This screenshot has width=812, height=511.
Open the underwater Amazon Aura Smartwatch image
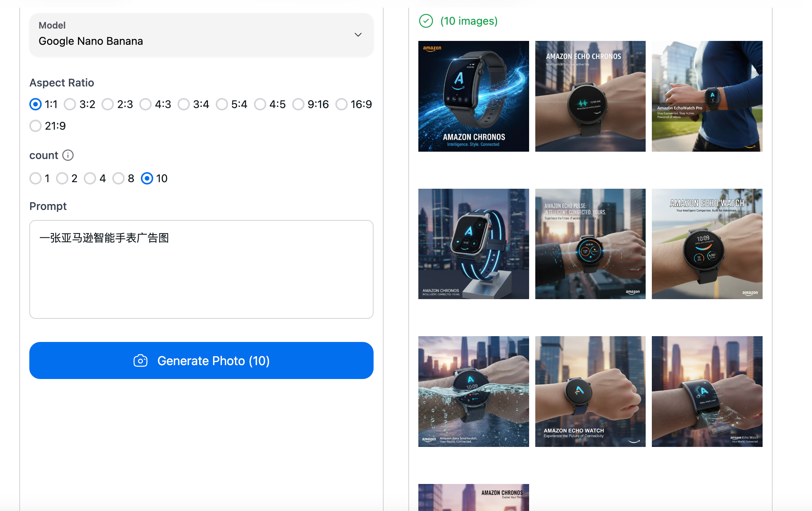coord(474,391)
